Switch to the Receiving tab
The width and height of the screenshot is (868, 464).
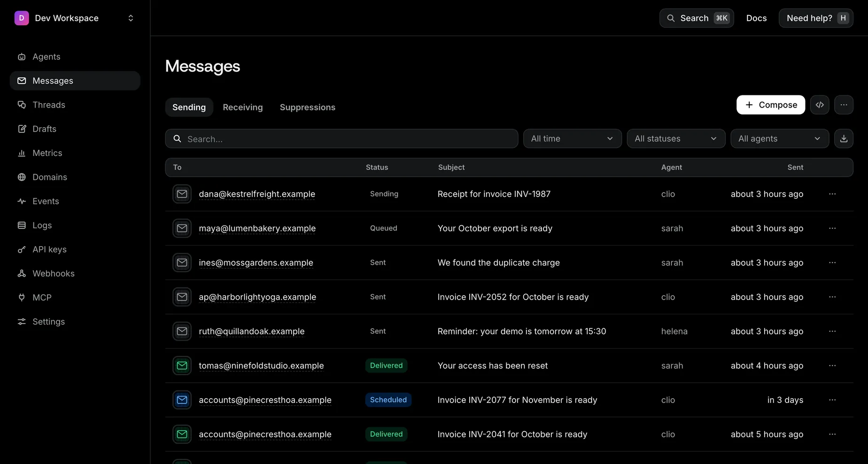(x=243, y=107)
